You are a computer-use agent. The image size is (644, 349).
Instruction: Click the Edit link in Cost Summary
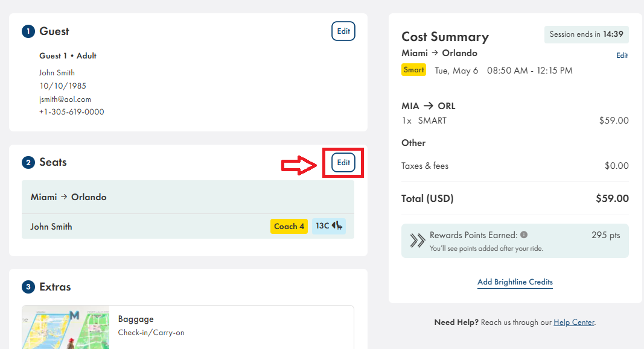tap(622, 55)
